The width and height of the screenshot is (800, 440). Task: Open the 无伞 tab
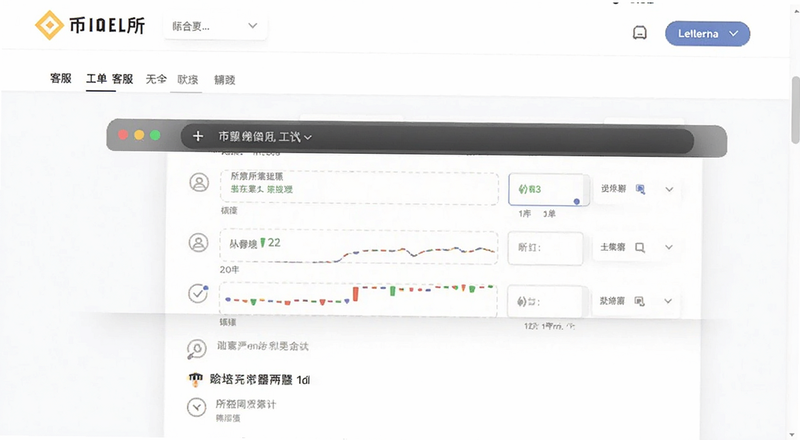click(x=156, y=79)
